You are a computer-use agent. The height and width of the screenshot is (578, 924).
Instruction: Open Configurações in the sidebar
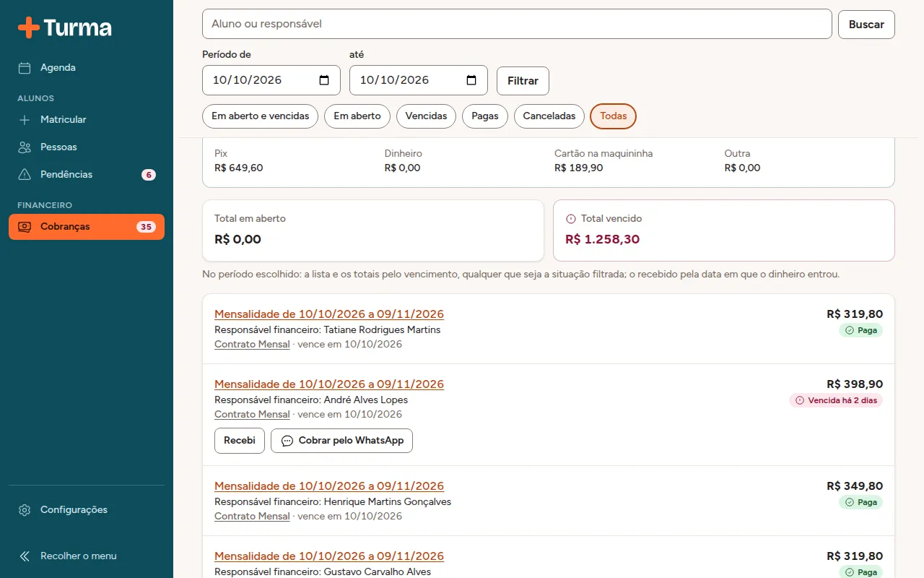(x=87, y=510)
